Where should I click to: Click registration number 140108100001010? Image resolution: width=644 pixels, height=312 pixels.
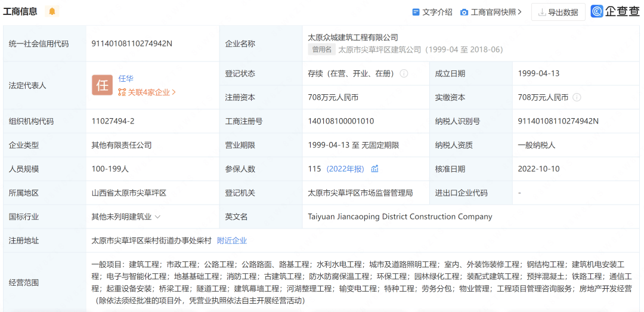pyautogui.click(x=341, y=121)
